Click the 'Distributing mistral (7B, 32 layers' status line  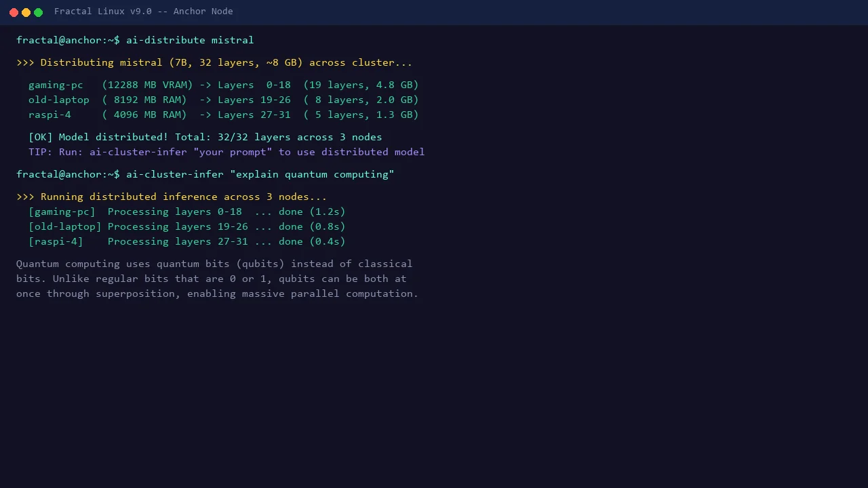pyautogui.click(x=214, y=62)
